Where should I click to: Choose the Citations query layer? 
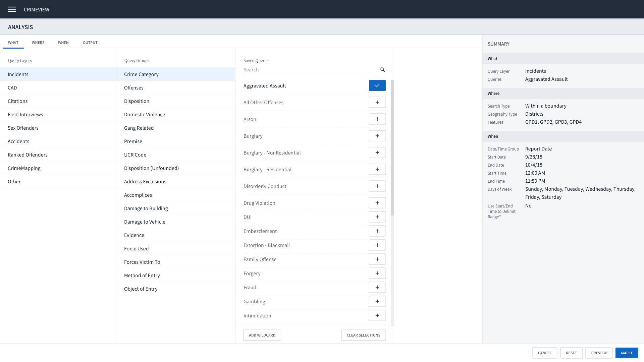coord(18,101)
